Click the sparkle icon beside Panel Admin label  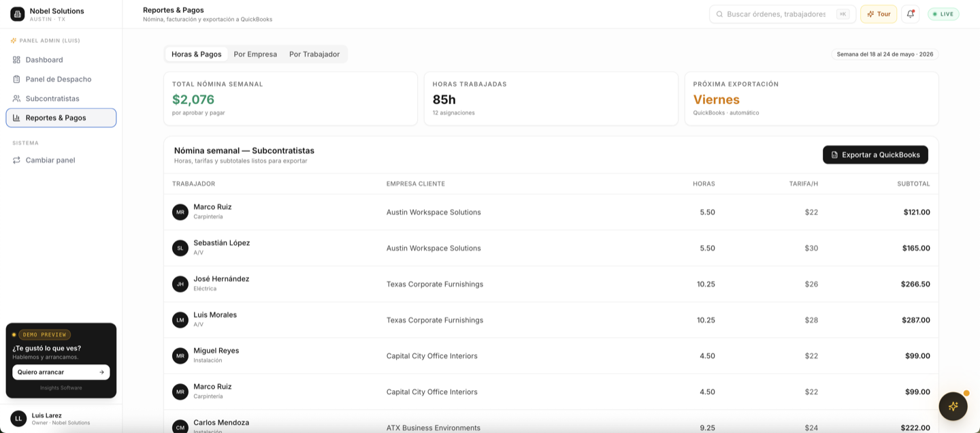click(x=14, y=41)
